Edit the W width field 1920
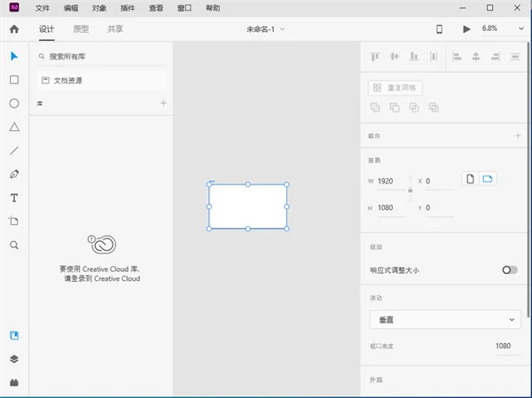 pos(392,181)
